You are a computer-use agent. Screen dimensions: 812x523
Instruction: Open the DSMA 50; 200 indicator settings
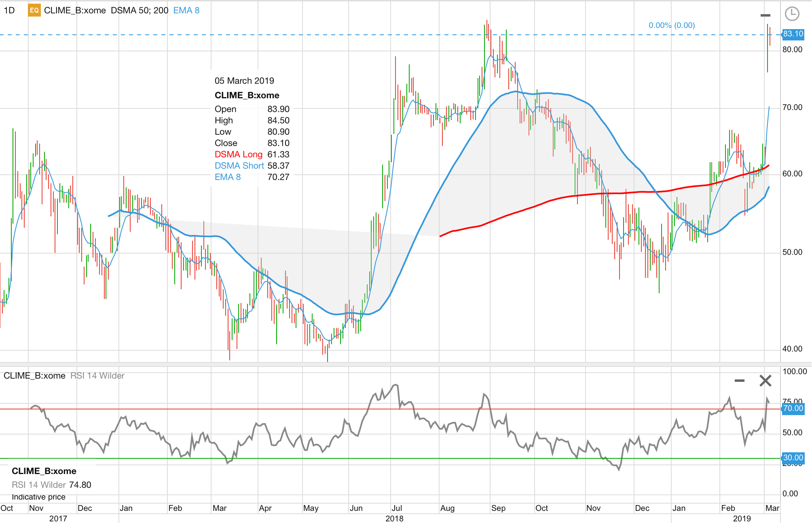coord(140,11)
